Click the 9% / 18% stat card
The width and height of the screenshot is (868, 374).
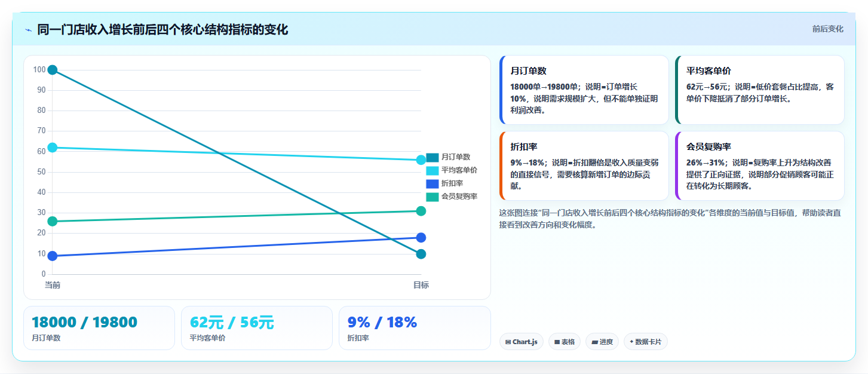[415, 328]
